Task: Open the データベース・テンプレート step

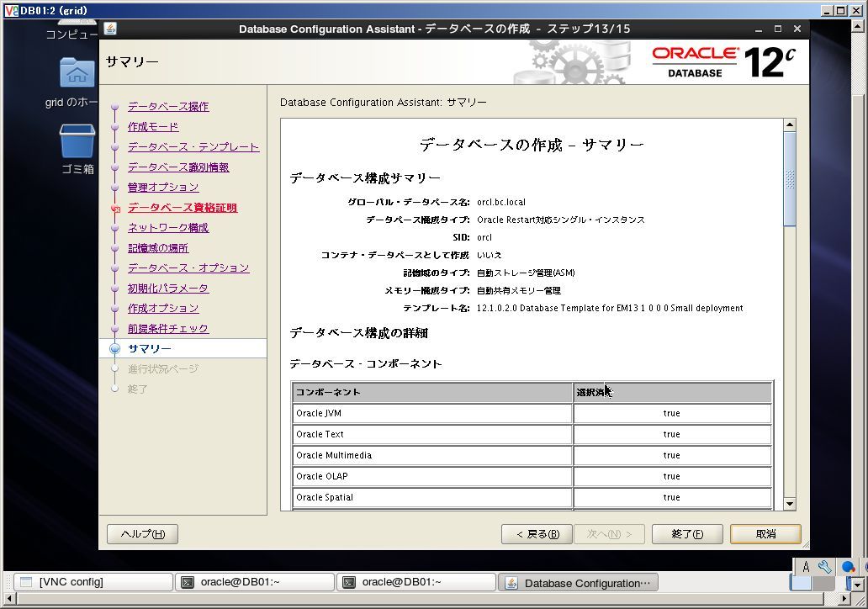Action: click(193, 146)
